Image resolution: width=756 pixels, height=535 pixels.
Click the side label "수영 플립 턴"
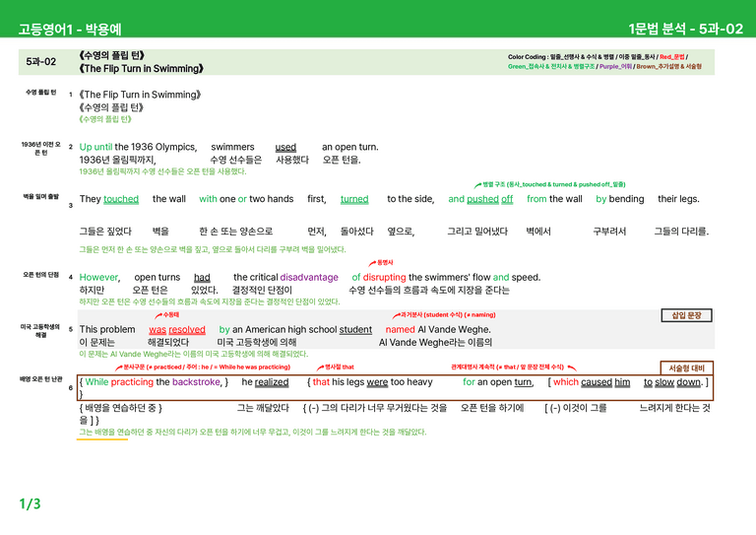[x=41, y=93]
